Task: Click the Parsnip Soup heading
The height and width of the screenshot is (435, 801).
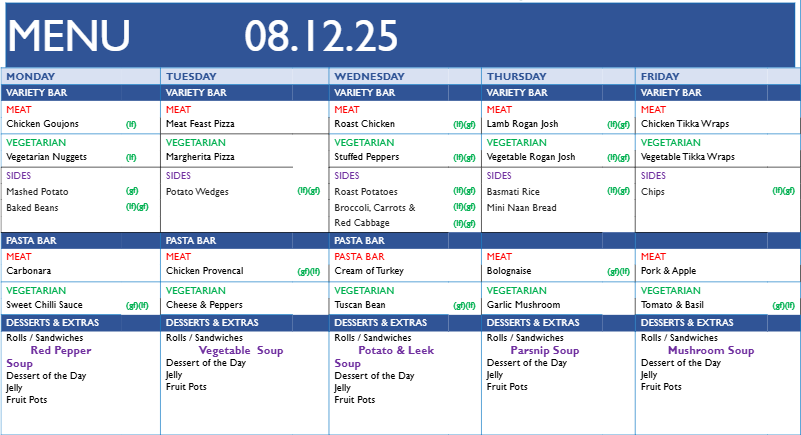Action: click(544, 351)
